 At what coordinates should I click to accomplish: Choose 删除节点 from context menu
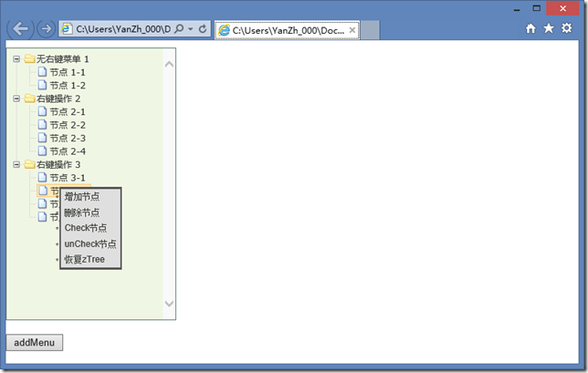[x=82, y=212]
